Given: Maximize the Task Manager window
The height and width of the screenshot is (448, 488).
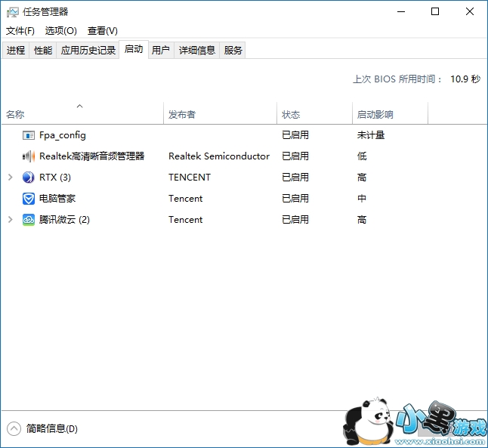Looking at the screenshot, I should (435, 11).
